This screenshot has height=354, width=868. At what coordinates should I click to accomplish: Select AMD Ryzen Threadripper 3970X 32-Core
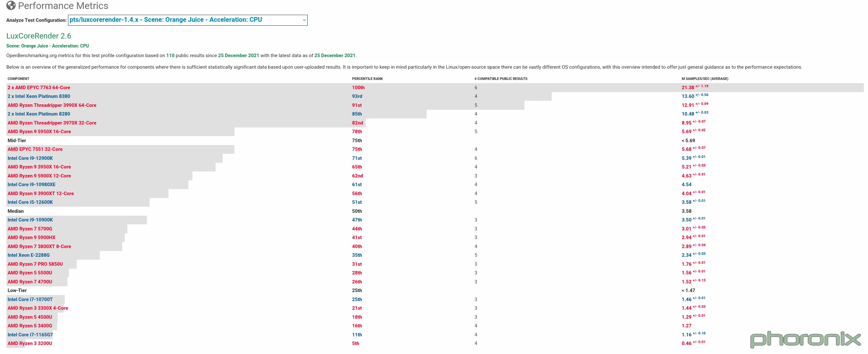52,123
